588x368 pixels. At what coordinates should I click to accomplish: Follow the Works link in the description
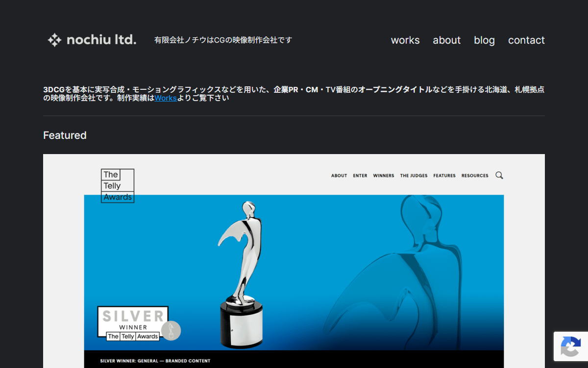coord(166,98)
